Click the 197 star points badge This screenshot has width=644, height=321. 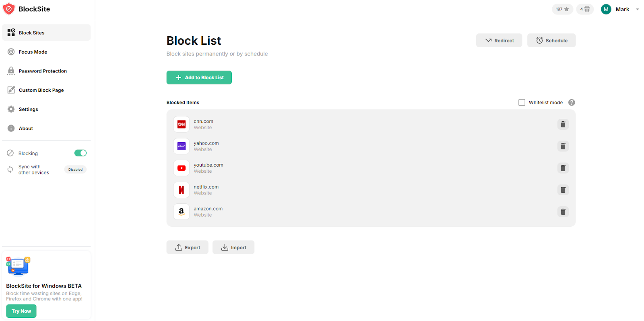click(x=562, y=9)
